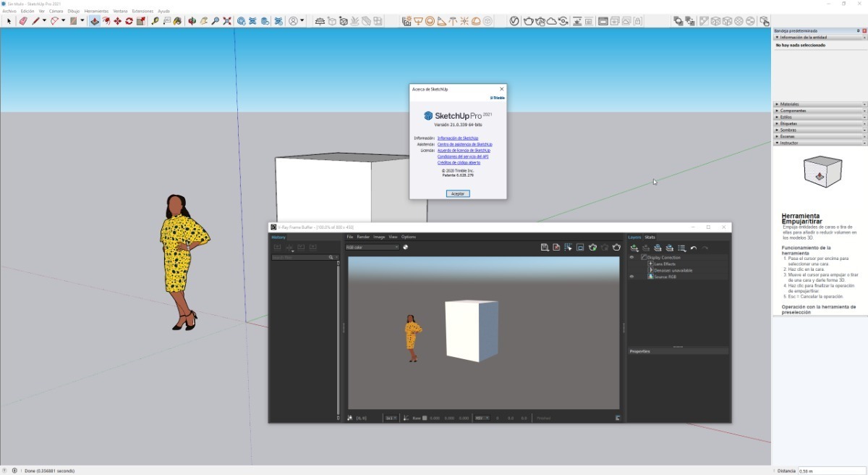The width and height of the screenshot is (868, 475).
Task: Expand the Componentes tray panel
Action: [820, 111]
